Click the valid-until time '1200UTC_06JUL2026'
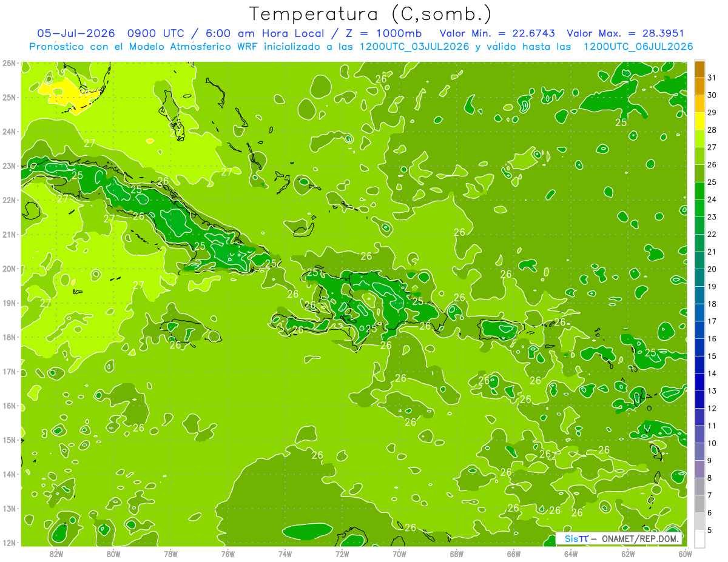Screen dimensions: 728x562 click(x=638, y=46)
